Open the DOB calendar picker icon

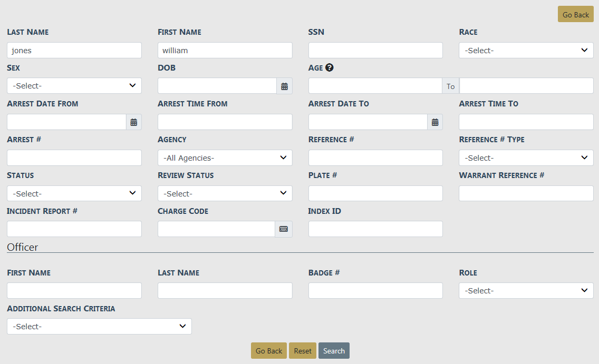click(284, 86)
